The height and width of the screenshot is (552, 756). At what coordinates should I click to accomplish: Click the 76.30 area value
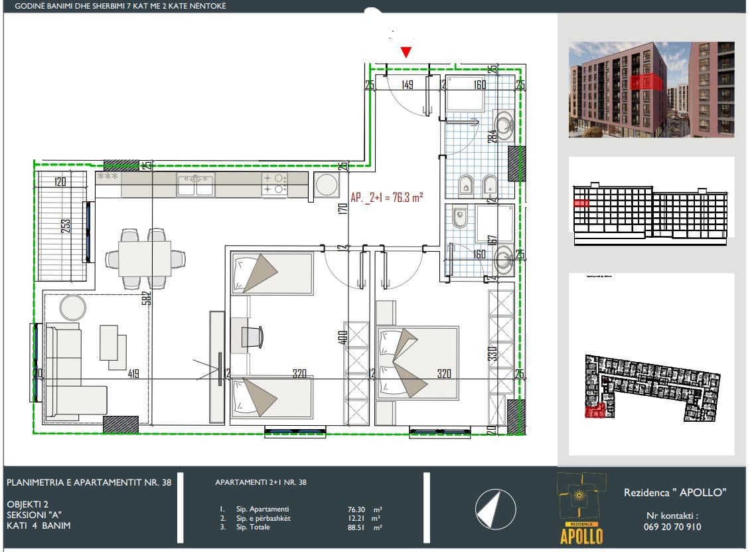pos(356,509)
